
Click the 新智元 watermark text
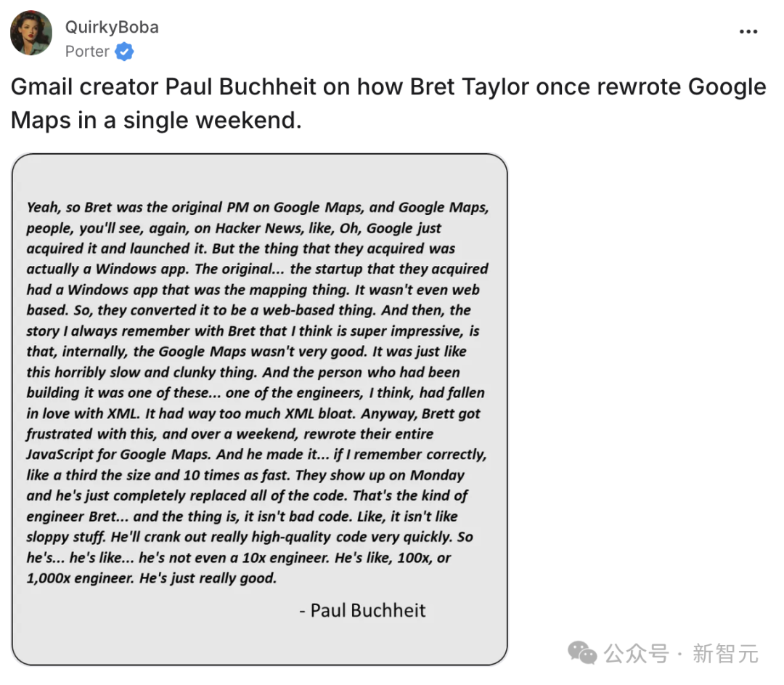[725, 654]
